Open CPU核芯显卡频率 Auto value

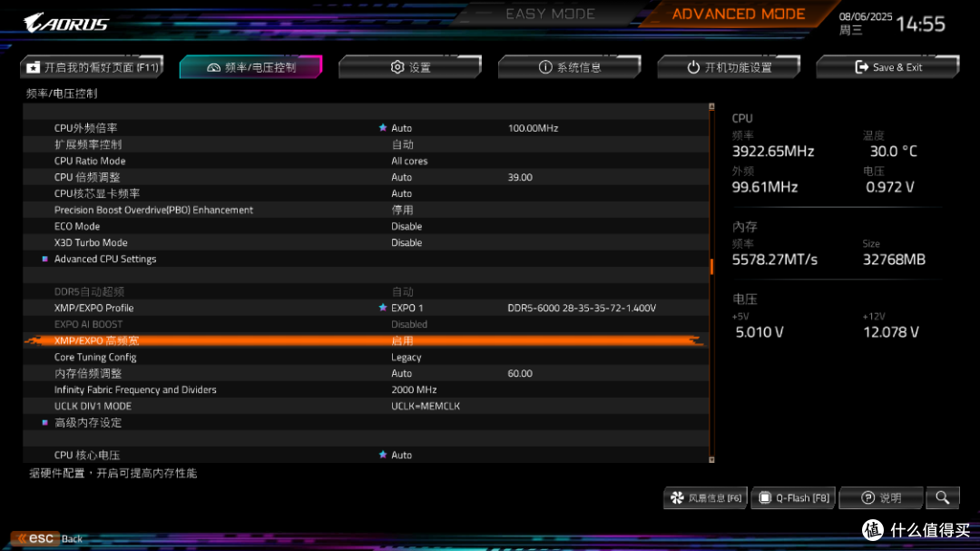click(x=401, y=194)
